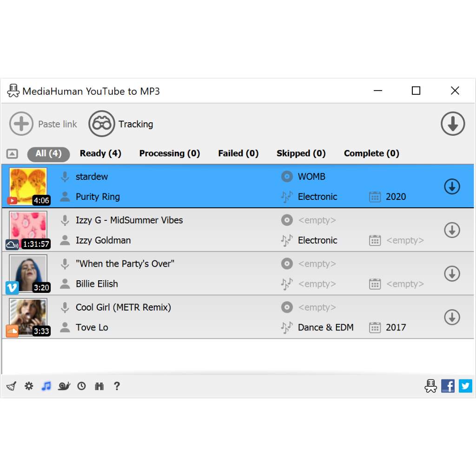
Task: Start all downloads with the large arrow button
Action: [x=453, y=124]
